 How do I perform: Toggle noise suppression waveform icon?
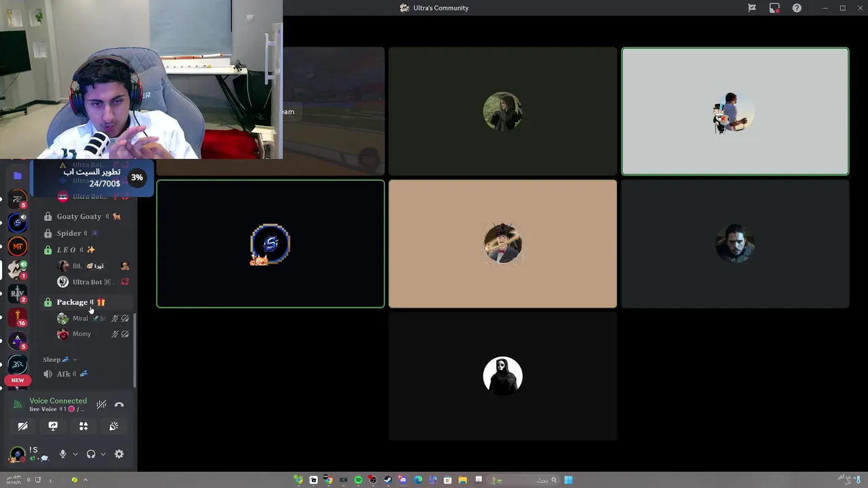(x=101, y=405)
